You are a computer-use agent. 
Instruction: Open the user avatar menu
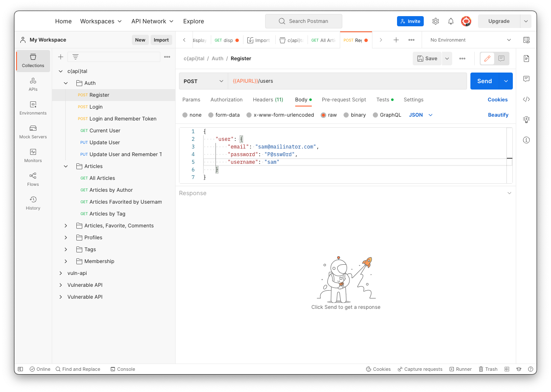coord(466,21)
